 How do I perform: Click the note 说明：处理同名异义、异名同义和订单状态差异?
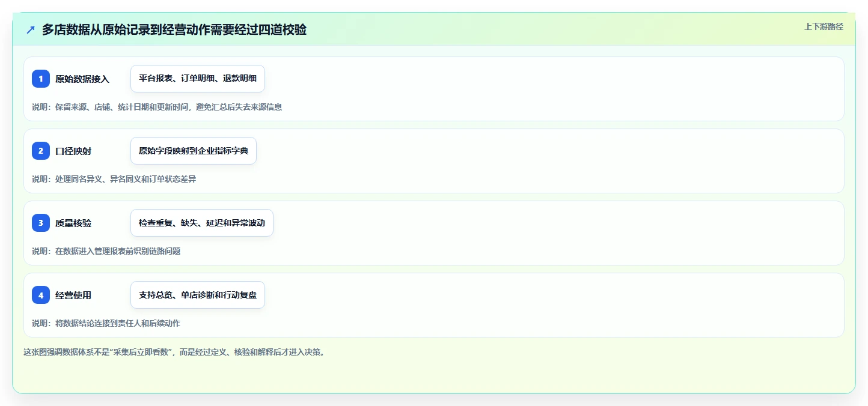[114, 179]
